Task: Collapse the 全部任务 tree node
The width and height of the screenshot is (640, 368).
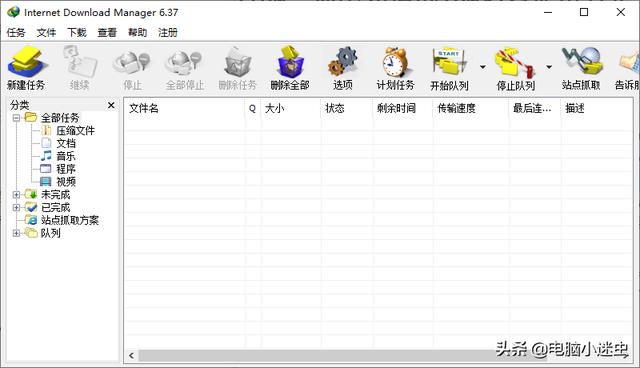Action: click(x=16, y=118)
